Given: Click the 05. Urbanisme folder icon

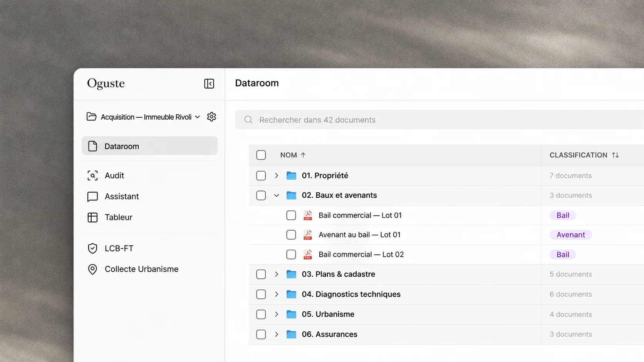Looking at the screenshot, I should pyautogui.click(x=292, y=314).
